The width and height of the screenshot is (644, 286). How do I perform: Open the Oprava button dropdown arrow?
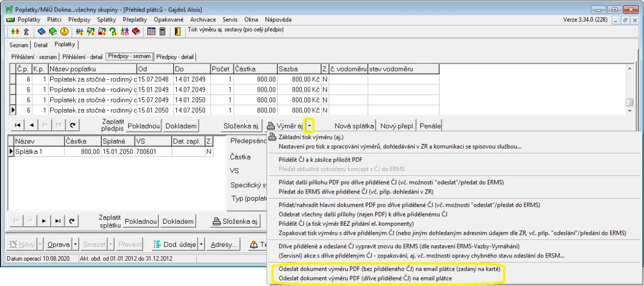tap(76, 245)
